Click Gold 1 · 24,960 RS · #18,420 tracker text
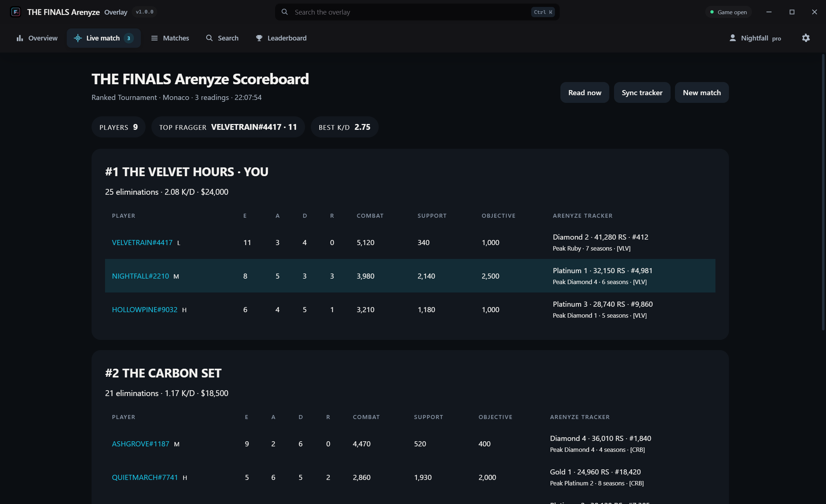Image resolution: width=826 pixels, height=504 pixels. (595, 472)
